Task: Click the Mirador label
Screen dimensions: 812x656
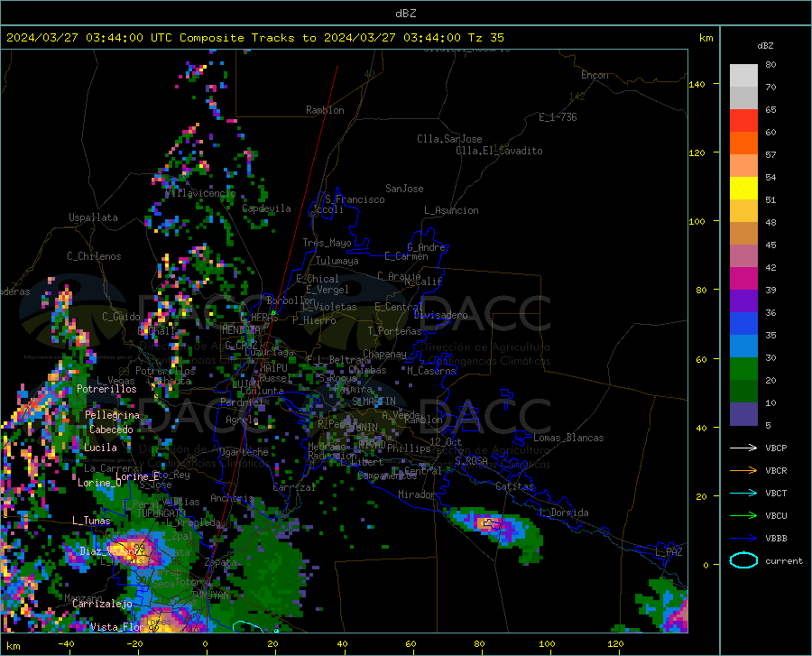Action: [416, 494]
